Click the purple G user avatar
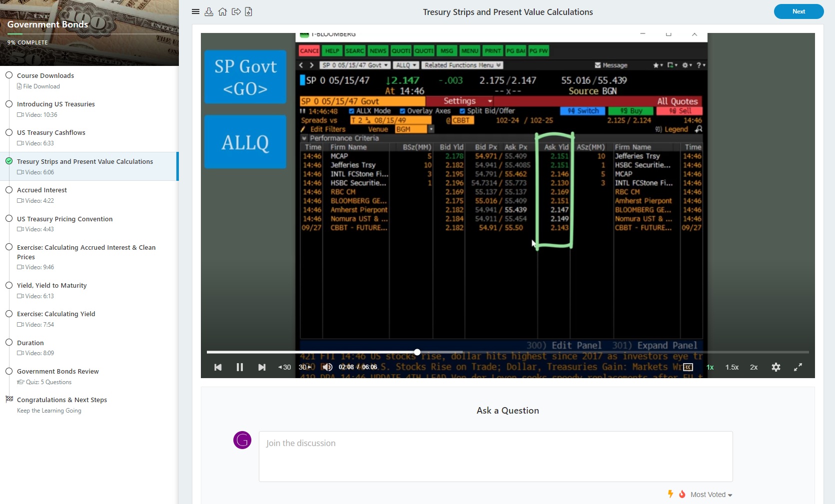The height and width of the screenshot is (504, 835). 242,440
